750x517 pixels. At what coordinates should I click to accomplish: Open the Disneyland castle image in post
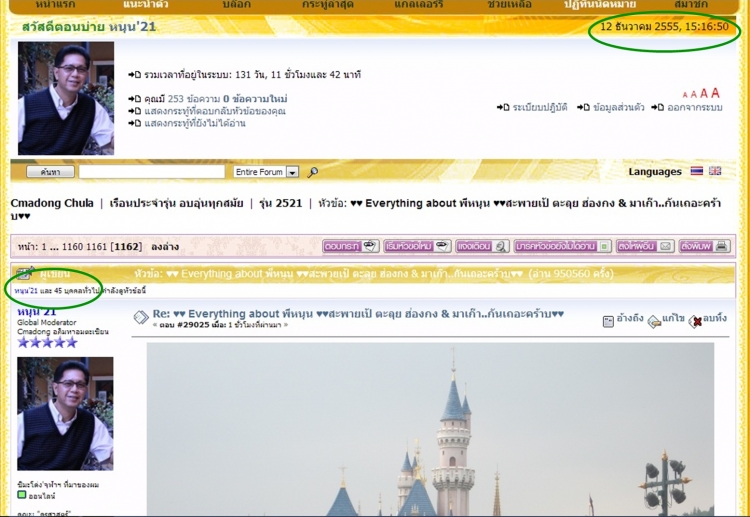tap(430, 429)
